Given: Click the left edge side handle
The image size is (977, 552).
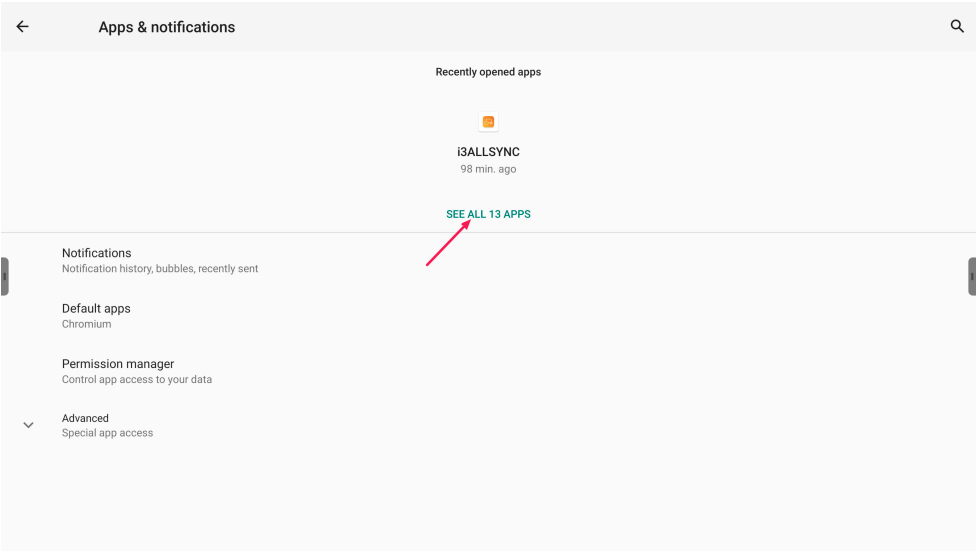Looking at the screenshot, I should tap(5, 277).
